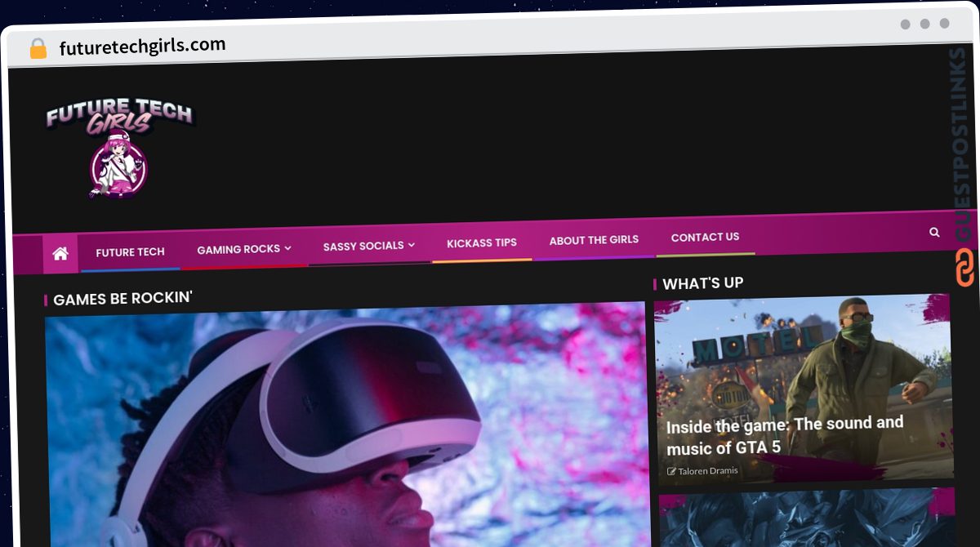Open the Contact Us page

[705, 238]
